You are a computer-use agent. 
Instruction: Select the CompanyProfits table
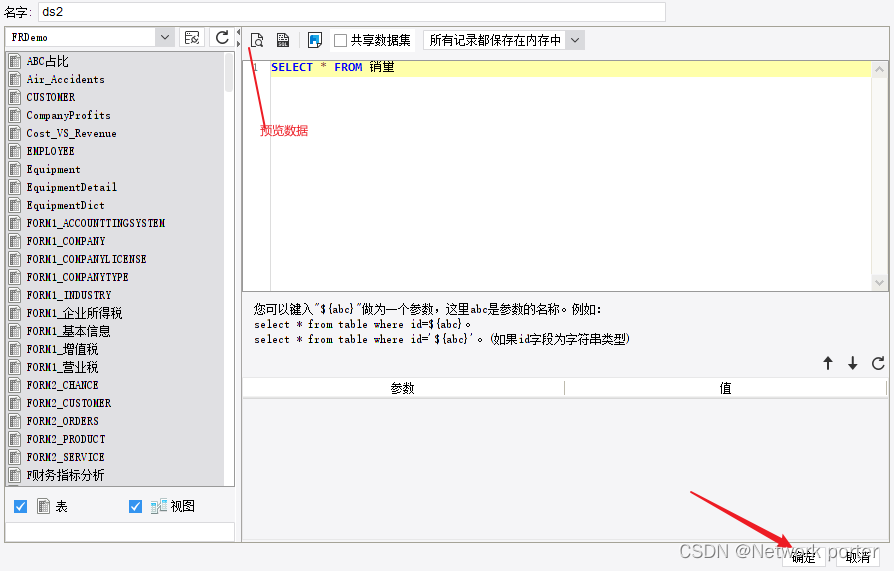point(68,115)
